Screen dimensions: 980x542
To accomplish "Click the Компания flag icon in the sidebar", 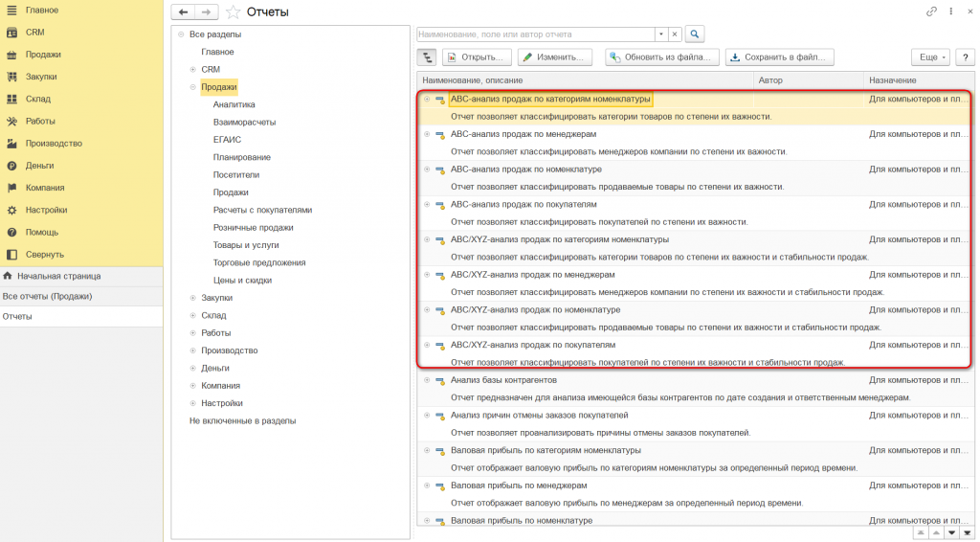I will (x=11, y=188).
